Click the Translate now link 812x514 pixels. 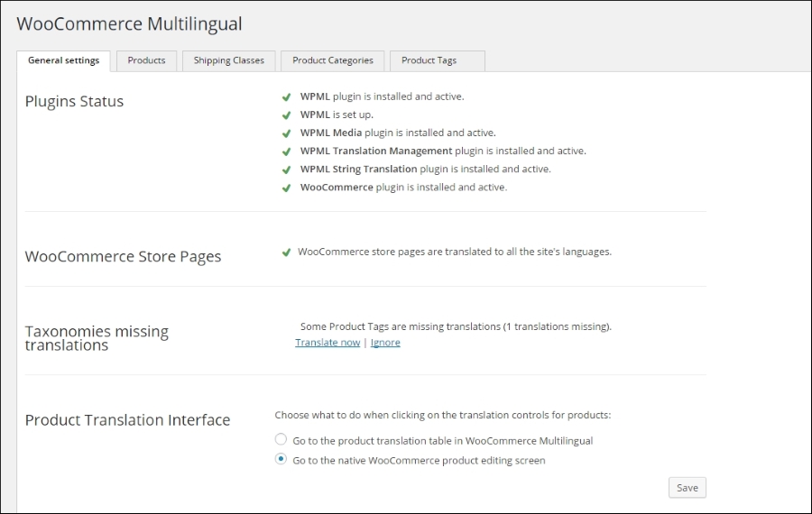(328, 342)
